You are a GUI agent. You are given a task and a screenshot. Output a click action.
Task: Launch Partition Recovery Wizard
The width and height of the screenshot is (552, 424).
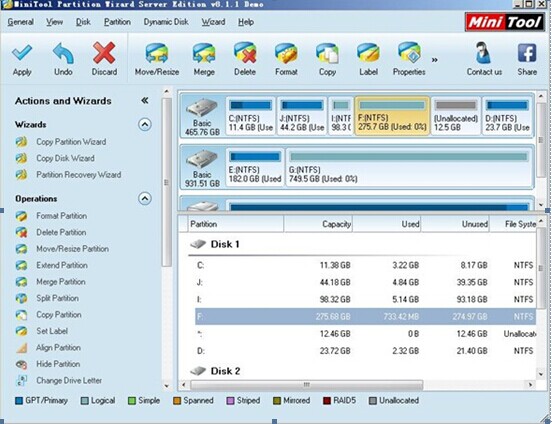[x=79, y=175]
